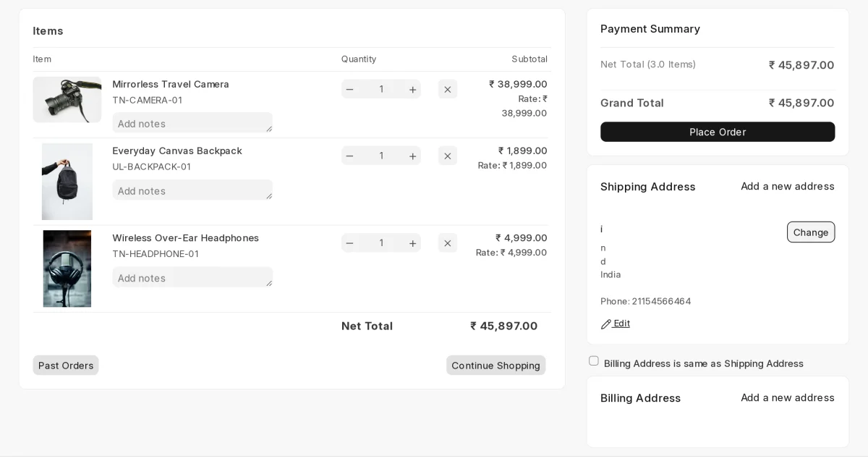This screenshot has height=464, width=868.
Task: Click the Grand Total amount ₹ 45,897.00
Action: tap(801, 103)
